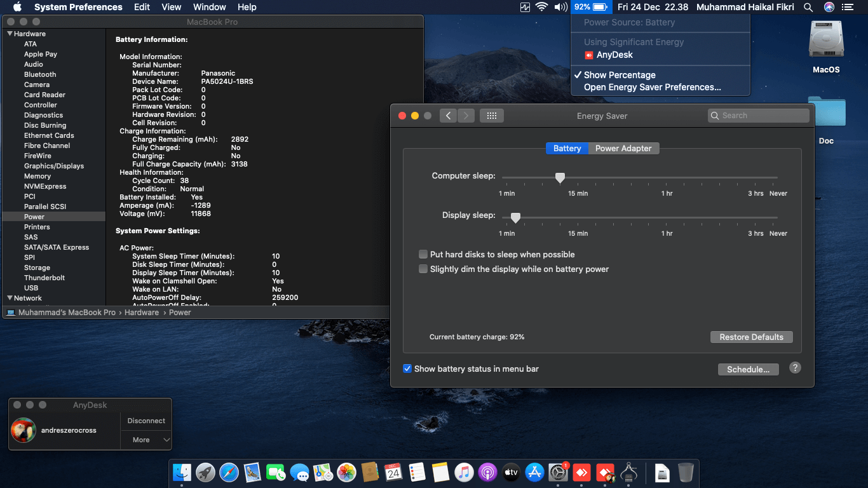Expand the Network disclosure triangle
Viewport: 868px width, 488px height.
click(x=10, y=298)
